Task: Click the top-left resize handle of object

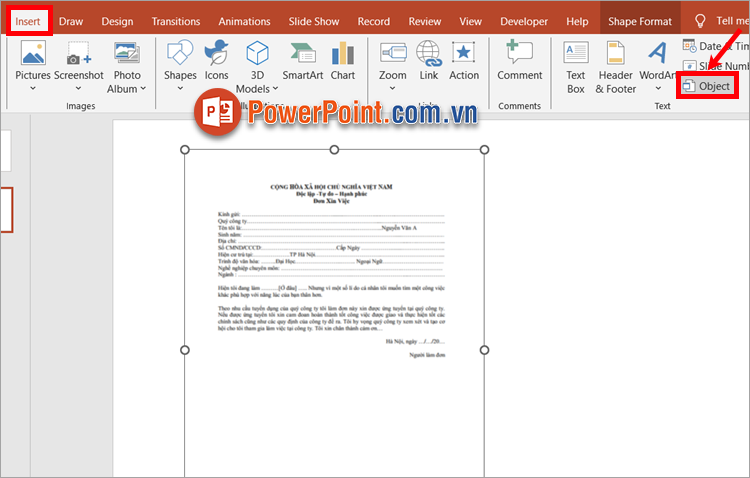Action: click(x=185, y=150)
